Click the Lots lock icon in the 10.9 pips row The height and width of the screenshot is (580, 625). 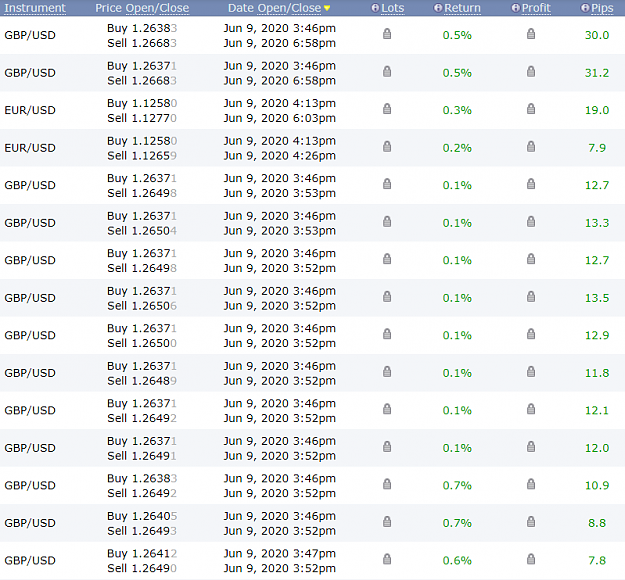click(x=387, y=484)
